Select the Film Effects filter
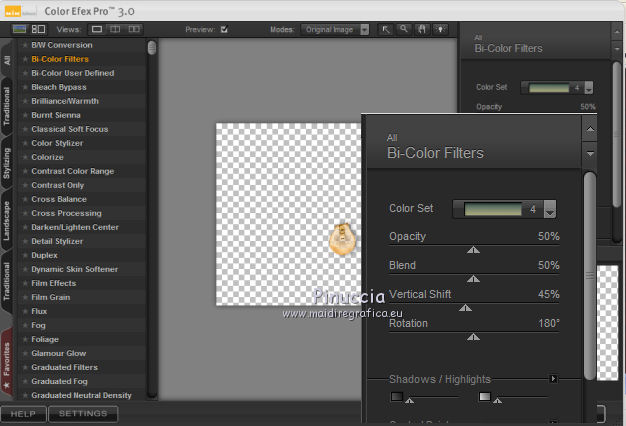 (53, 283)
